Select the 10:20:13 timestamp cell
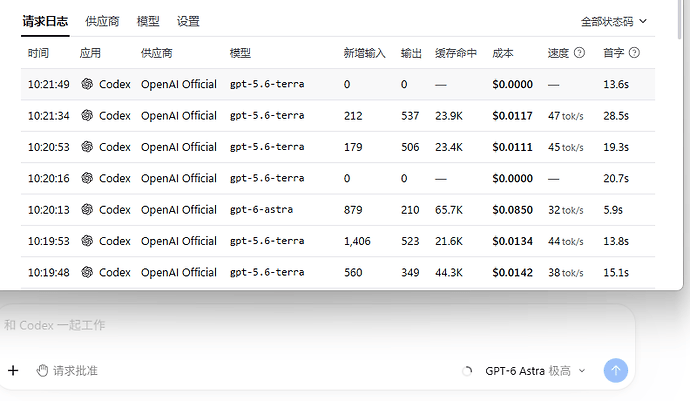 pos(49,210)
